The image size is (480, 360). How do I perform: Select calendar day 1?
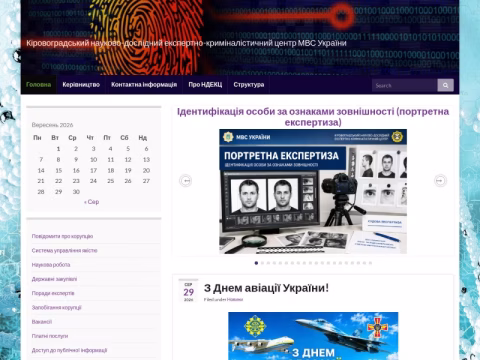[x=58, y=149]
